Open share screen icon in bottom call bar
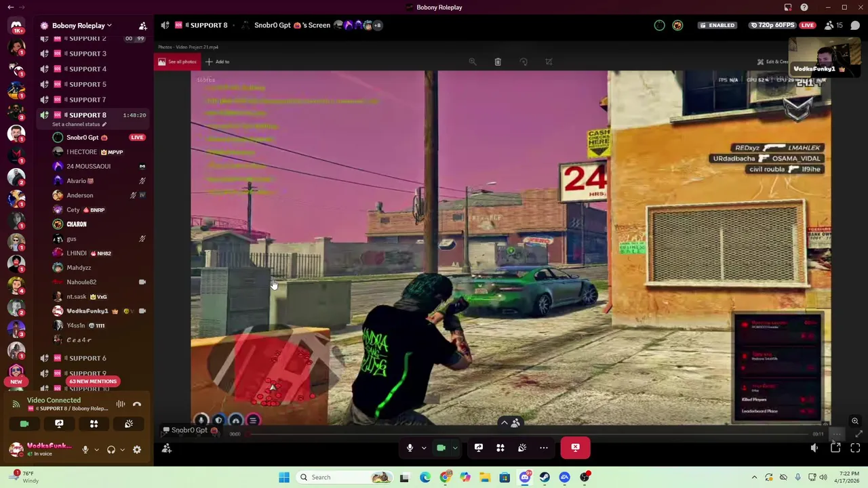The width and height of the screenshot is (868, 488). click(478, 447)
